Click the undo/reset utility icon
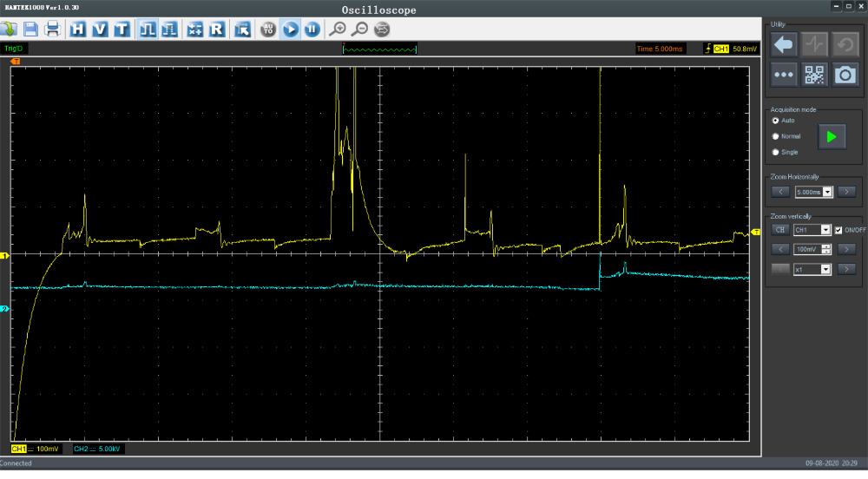This screenshot has height=479, width=868. pyautogui.click(x=845, y=45)
